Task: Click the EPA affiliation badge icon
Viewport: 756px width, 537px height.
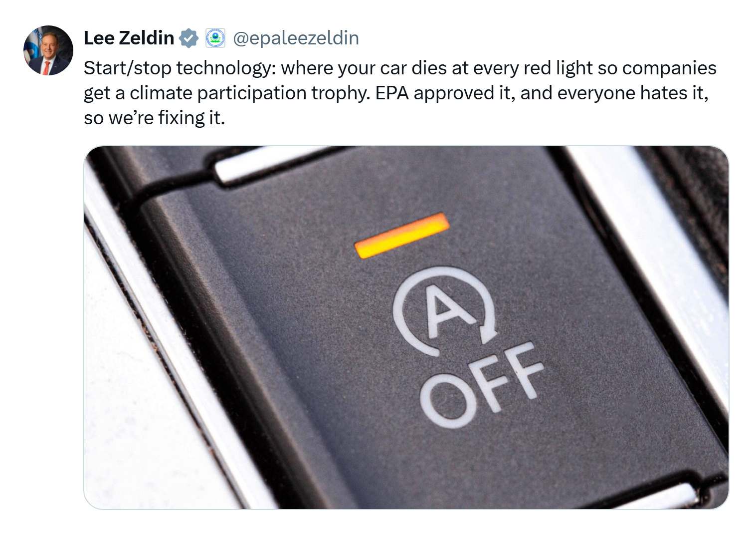Action: tap(215, 38)
